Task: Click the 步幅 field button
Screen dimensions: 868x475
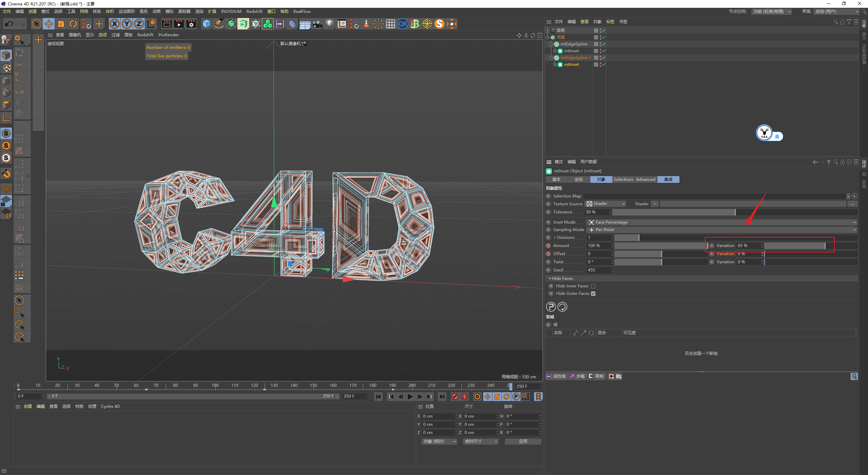Action: (577, 376)
